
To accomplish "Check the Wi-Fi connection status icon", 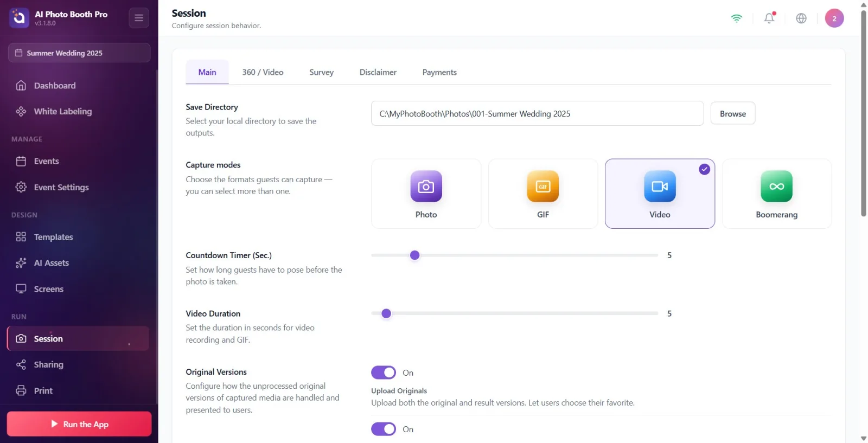I will 736,18.
